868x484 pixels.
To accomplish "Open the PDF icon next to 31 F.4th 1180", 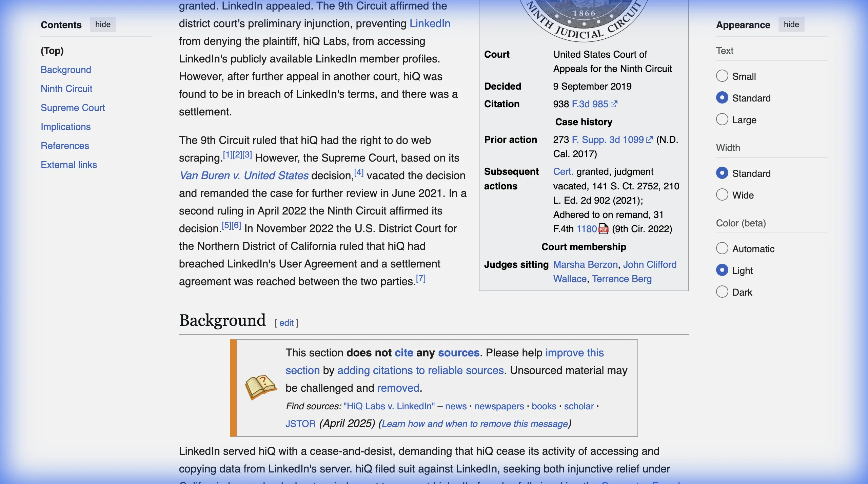I will pos(603,229).
